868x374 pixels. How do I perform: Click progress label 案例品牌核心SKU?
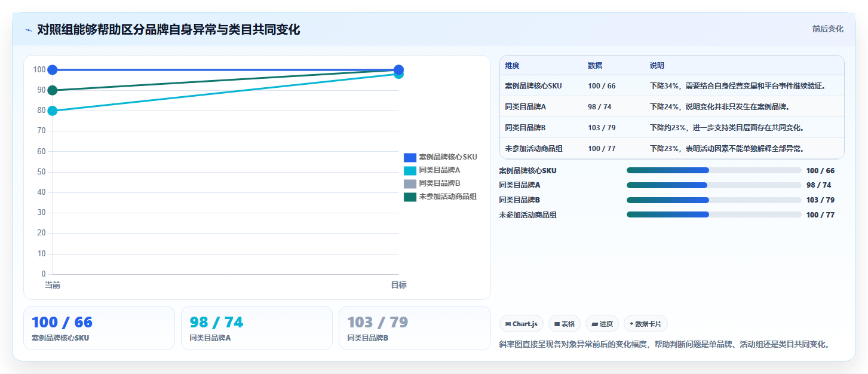click(x=527, y=171)
